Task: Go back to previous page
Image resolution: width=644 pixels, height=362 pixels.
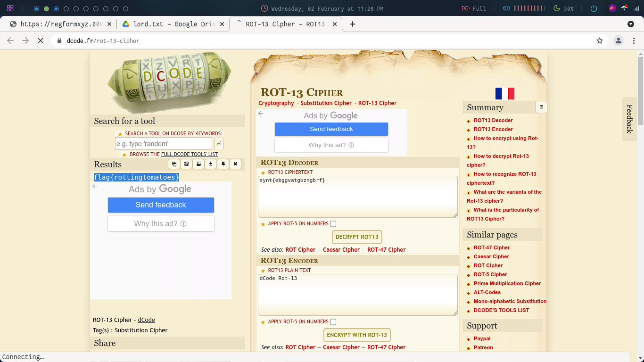Action: [10, 41]
